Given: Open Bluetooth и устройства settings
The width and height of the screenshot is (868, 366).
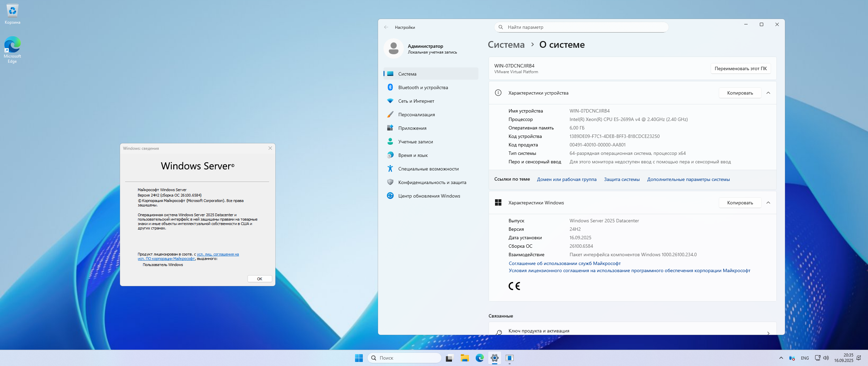Looking at the screenshot, I should pos(431,87).
